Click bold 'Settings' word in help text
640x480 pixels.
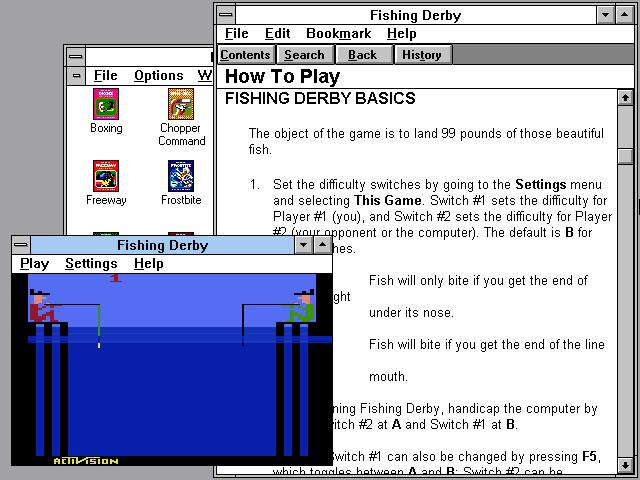[540, 184]
